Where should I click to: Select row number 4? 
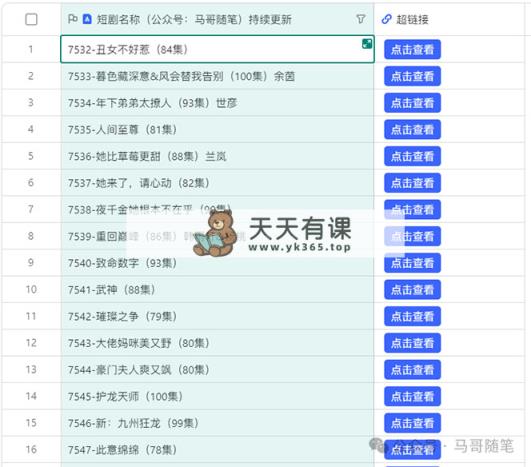pyautogui.click(x=31, y=129)
